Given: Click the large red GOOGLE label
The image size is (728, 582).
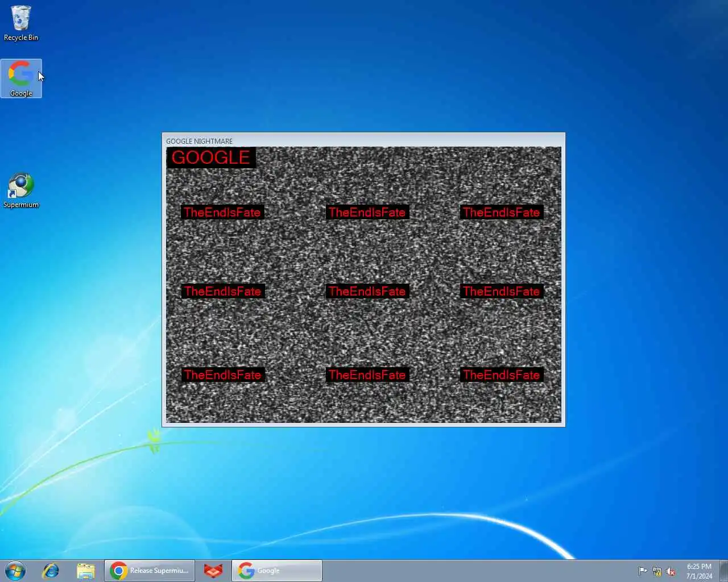Looking at the screenshot, I should pyautogui.click(x=211, y=157).
